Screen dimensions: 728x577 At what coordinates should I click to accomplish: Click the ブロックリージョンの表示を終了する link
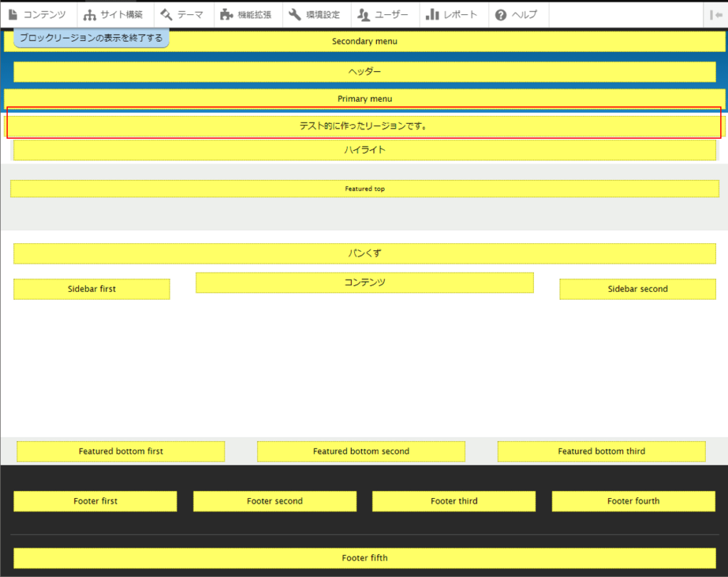click(91, 38)
